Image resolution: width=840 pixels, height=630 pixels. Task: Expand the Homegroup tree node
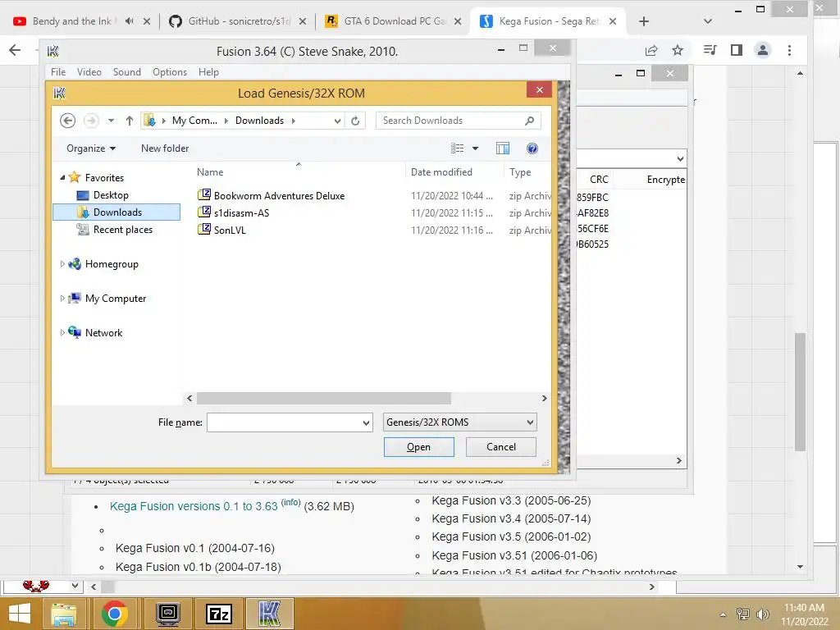click(x=62, y=263)
